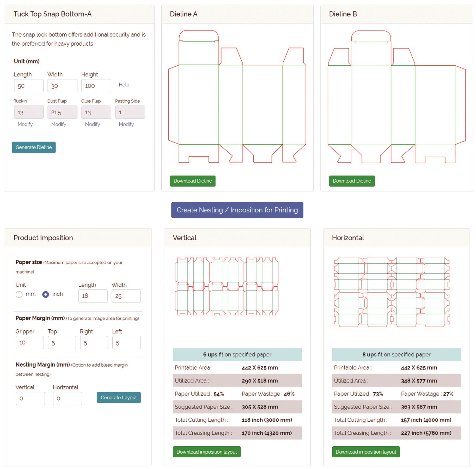This screenshot has width=476, height=469.
Task: Click the 'Product Imposition' panel heading
Action: 43,238
